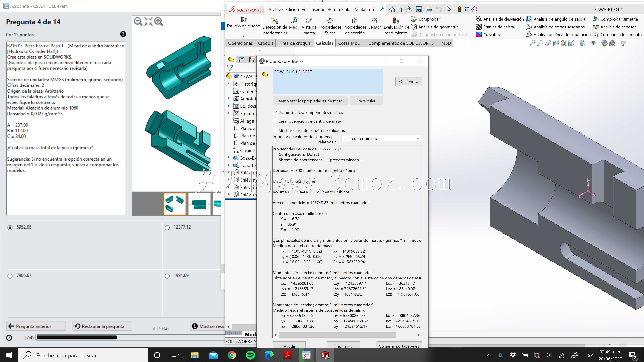Screen dimensions: 644x362
Task: Fit the exam image to the view
Action: click(x=148, y=21)
